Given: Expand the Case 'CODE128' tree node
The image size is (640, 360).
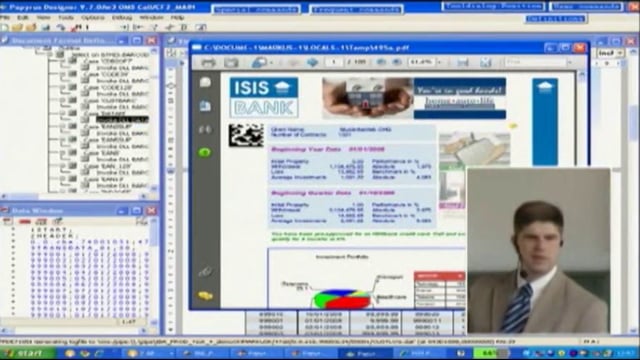Looking at the screenshot, I should [62, 87].
